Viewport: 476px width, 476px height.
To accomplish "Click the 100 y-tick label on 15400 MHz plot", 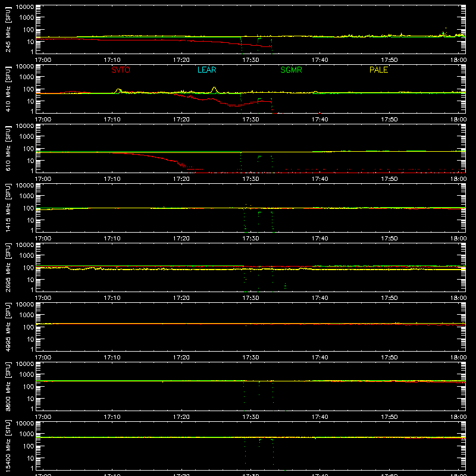I will click(x=29, y=446).
